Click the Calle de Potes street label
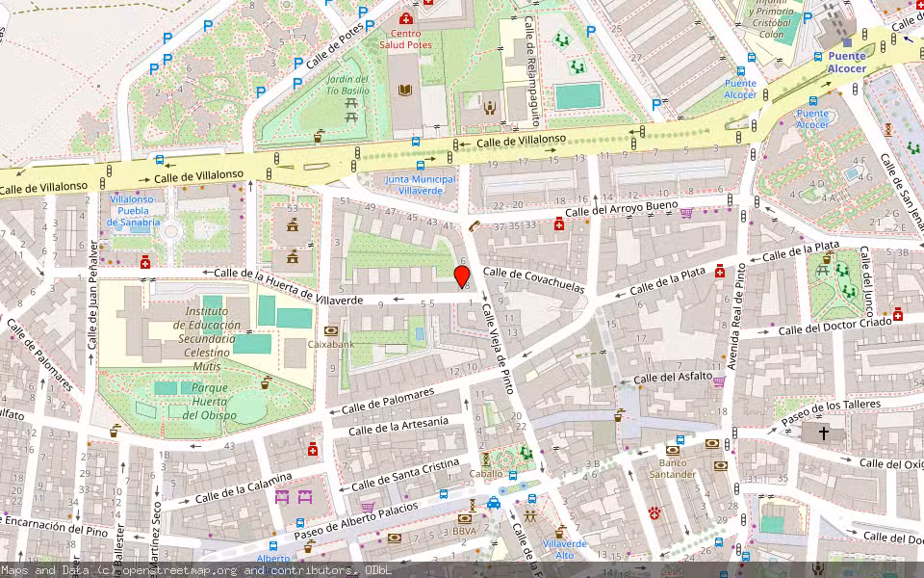 click(x=334, y=48)
